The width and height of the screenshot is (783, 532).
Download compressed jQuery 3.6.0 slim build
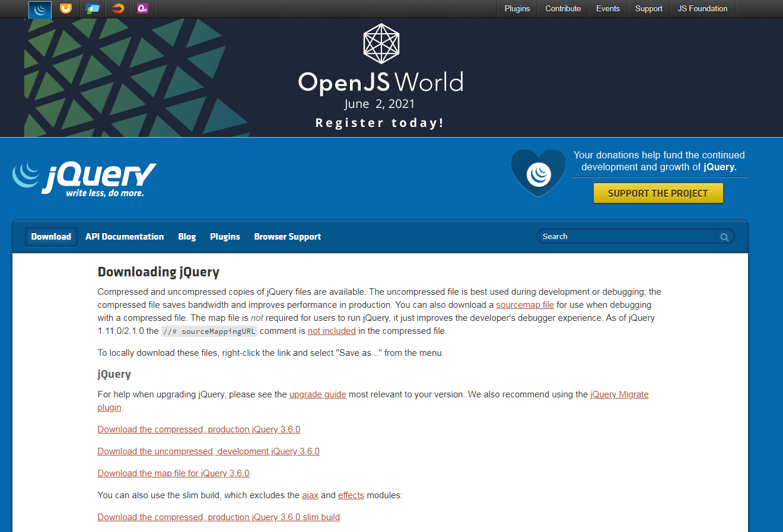tap(219, 517)
